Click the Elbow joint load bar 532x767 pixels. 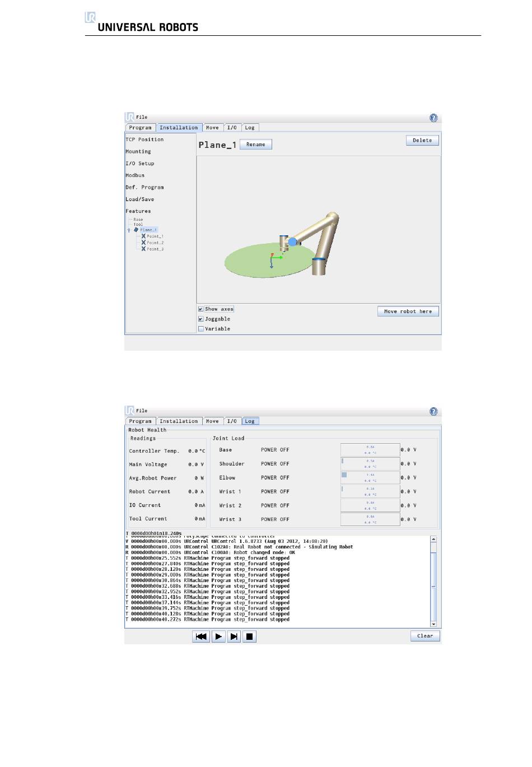(x=370, y=478)
